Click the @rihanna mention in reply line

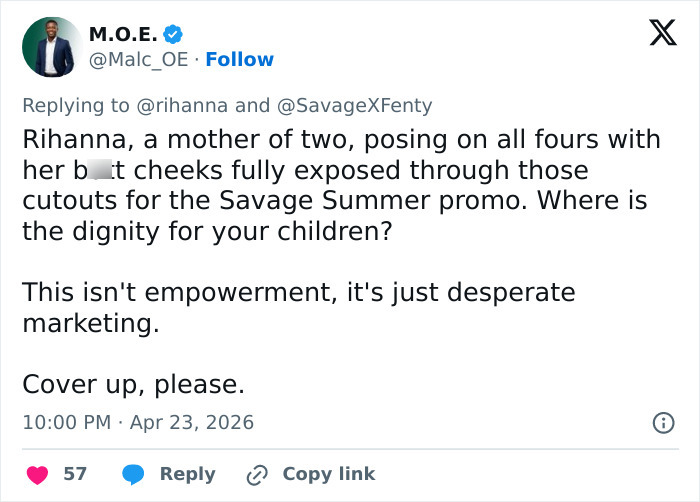point(182,105)
